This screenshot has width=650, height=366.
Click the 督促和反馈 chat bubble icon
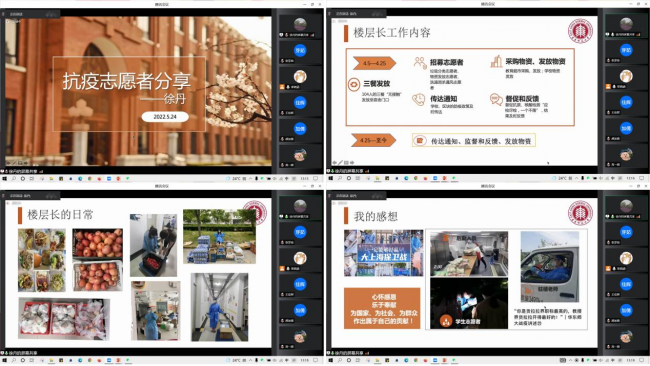point(496,99)
